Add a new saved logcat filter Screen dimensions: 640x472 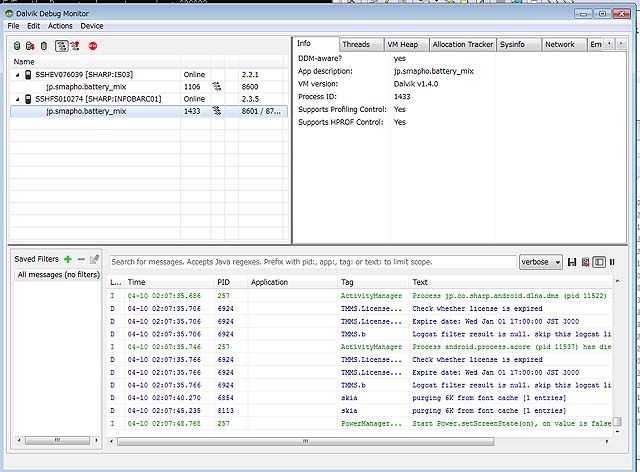[68, 259]
